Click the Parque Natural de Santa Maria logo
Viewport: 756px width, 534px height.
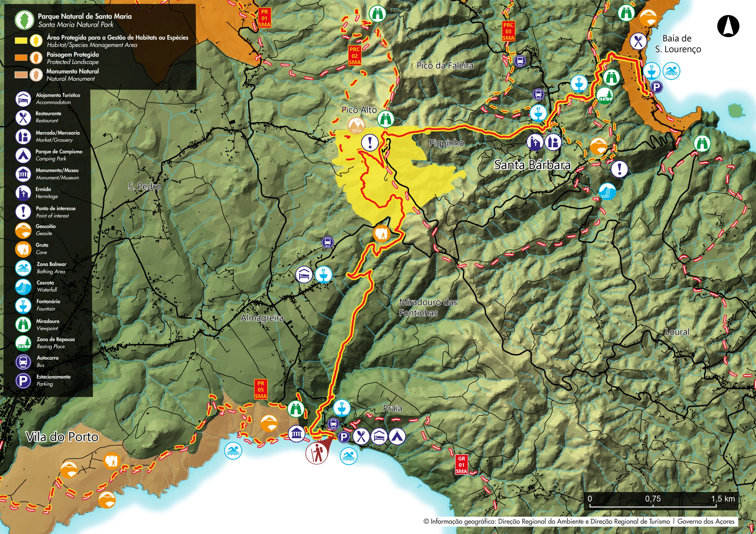click(x=25, y=20)
